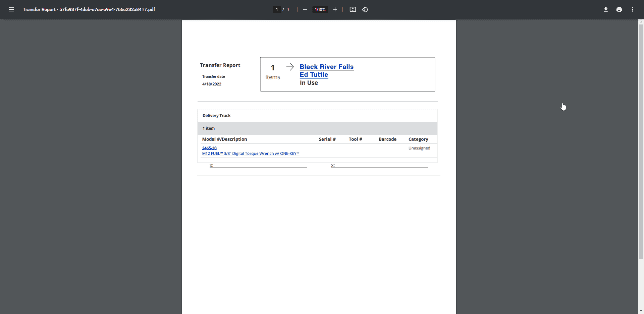644x314 pixels.
Task: Open the Ed Tuttle link
Action: pos(314,75)
